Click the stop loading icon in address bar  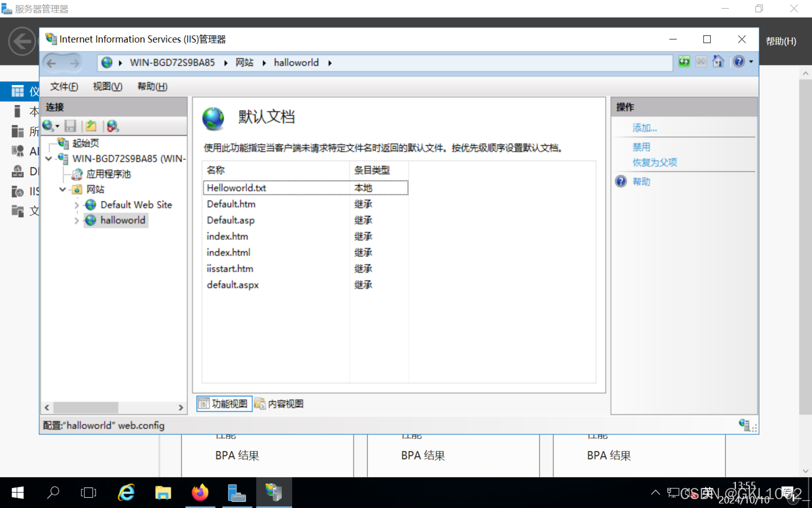click(x=701, y=61)
